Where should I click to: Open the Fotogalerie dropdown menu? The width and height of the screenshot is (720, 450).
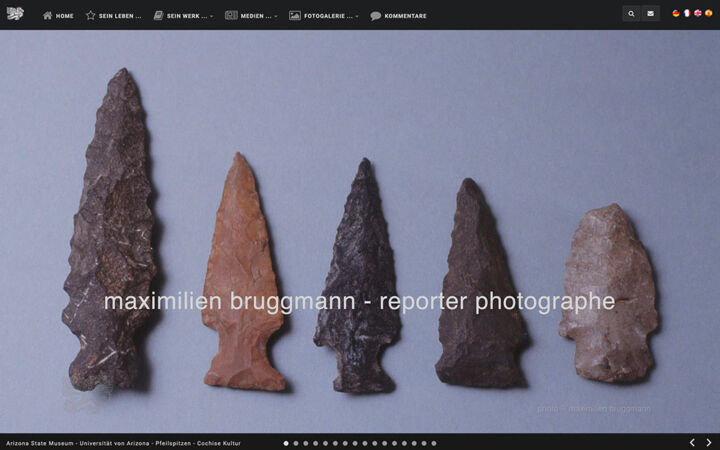pyautogui.click(x=324, y=15)
